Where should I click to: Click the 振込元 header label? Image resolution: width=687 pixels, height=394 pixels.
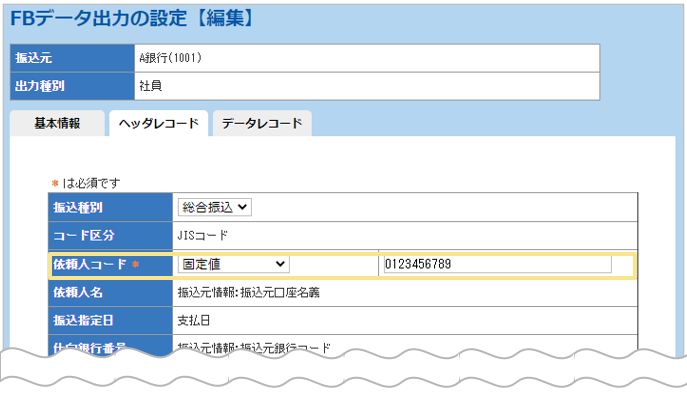coord(34,58)
